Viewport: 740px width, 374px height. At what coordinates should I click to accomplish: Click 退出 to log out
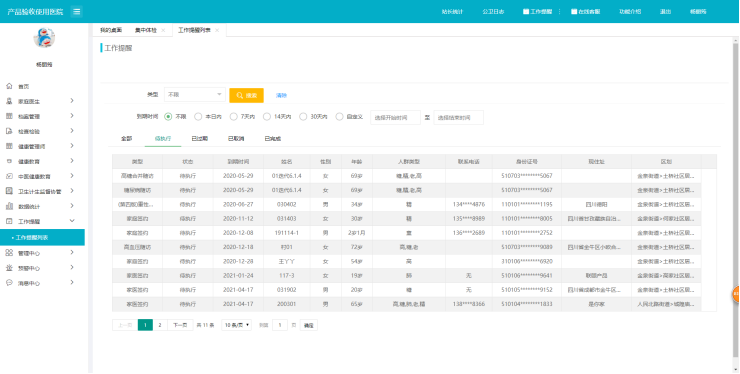click(x=665, y=12)
